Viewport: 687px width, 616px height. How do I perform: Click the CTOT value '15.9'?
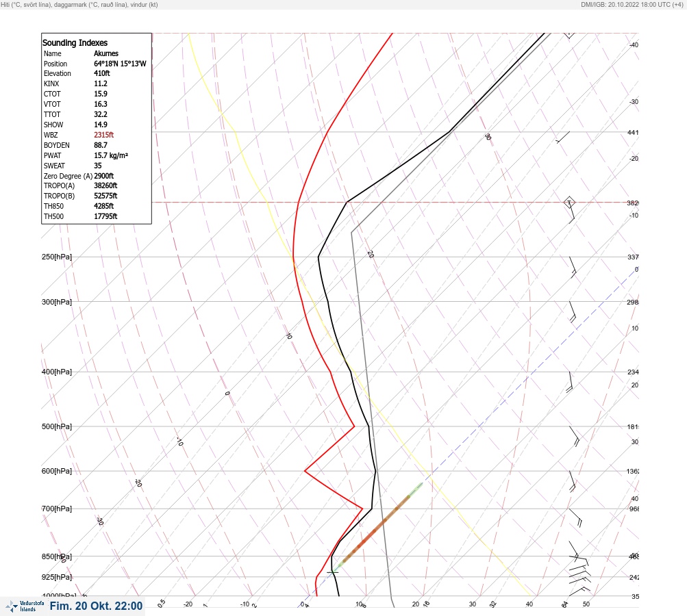coord(101,94)
